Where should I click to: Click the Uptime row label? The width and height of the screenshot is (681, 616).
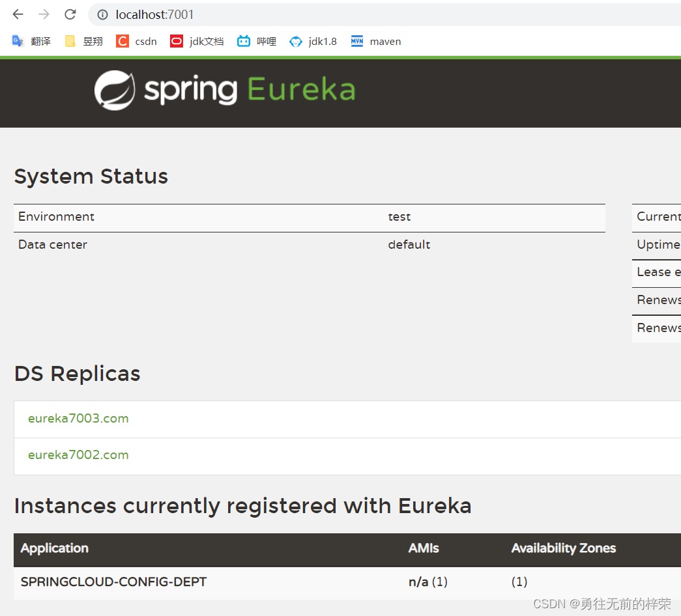click(x=658, y=244)
